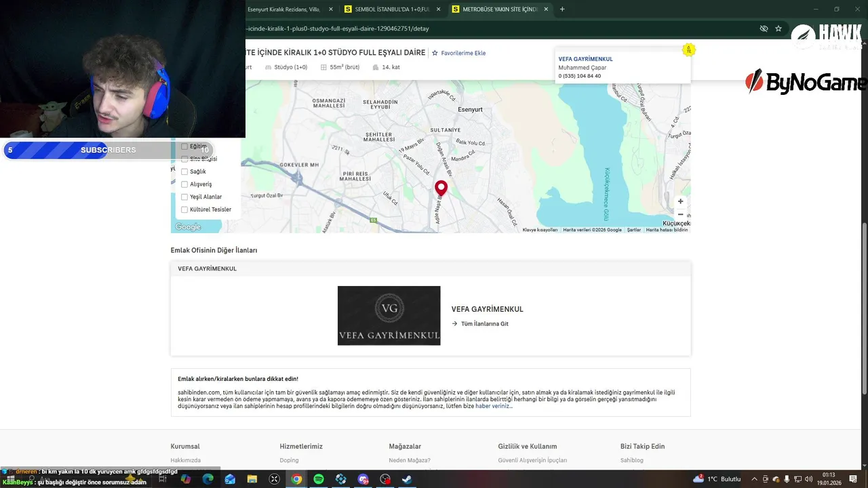Click the Favorilerime Ekle link
The height and width of the screenshot is (488, 868).
tap(463, 53)
